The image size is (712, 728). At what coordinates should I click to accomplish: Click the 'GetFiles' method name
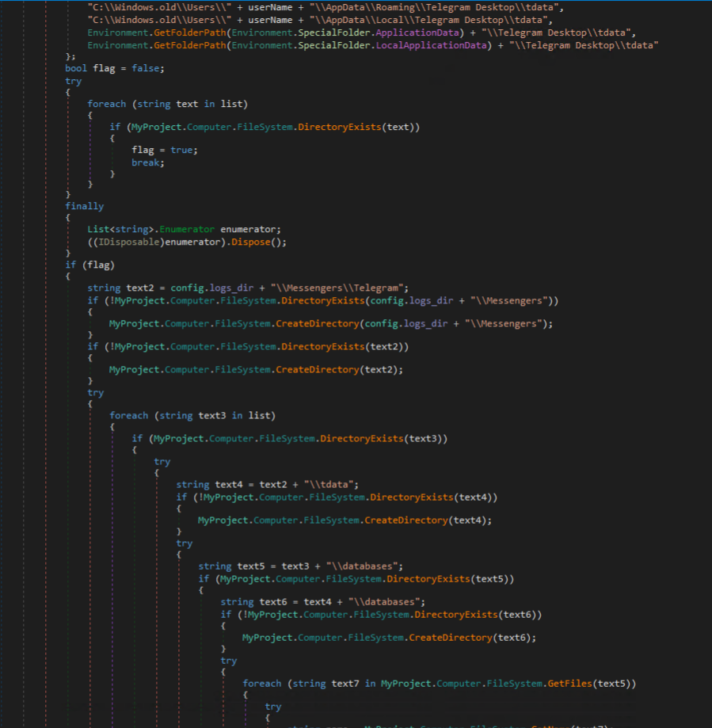[x=570, y=684]
